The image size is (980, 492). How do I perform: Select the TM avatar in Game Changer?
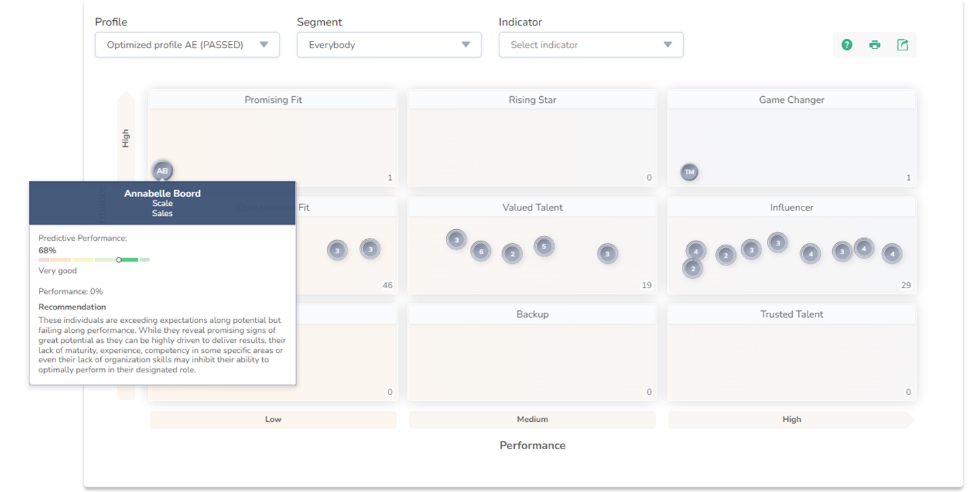[689, 172]
